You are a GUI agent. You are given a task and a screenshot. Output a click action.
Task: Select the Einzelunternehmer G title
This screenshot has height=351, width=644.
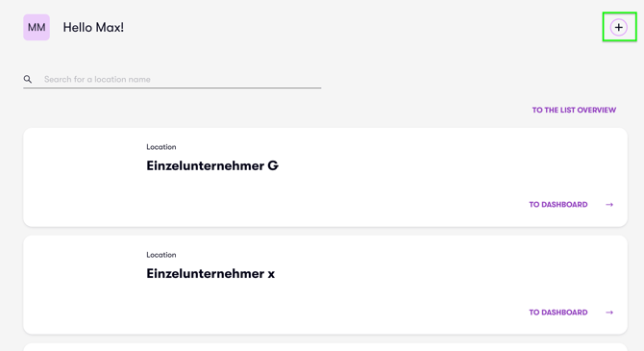pos(212,165)
